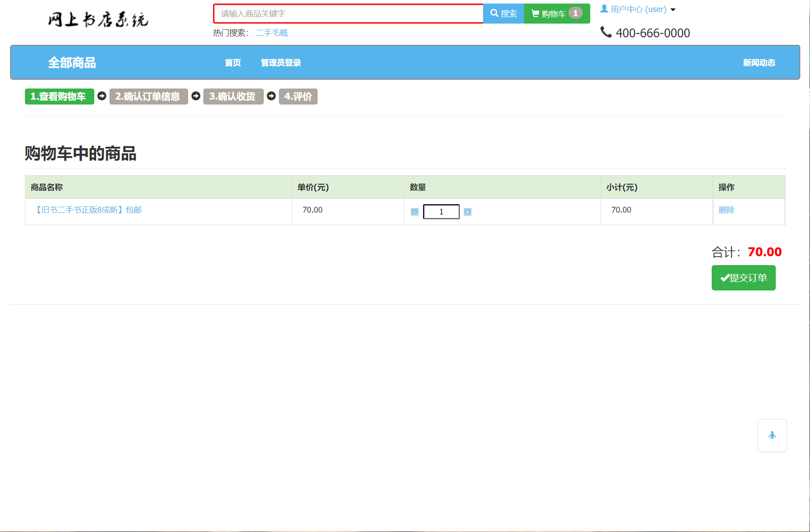
Task: Click the arrow icon after step 3
Action: (x=271, y=96)
